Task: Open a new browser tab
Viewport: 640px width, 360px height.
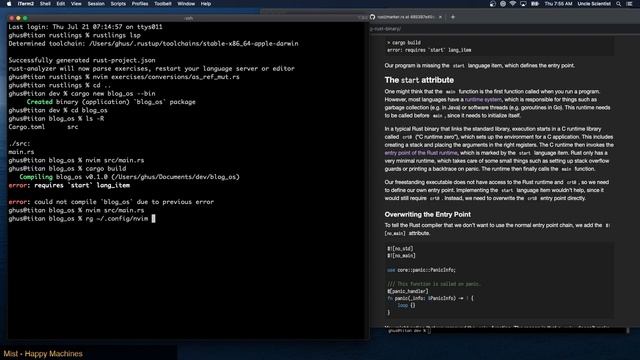Action: coord(453,17)
